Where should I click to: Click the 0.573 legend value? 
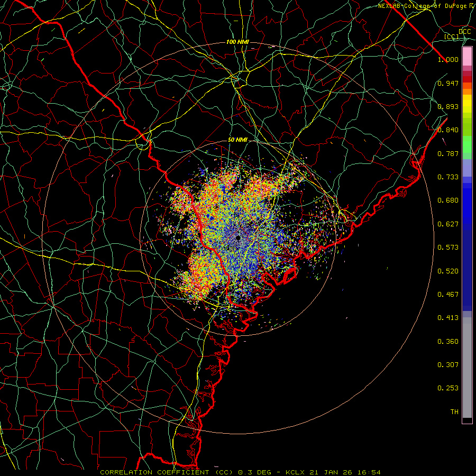tap(448, 248)
